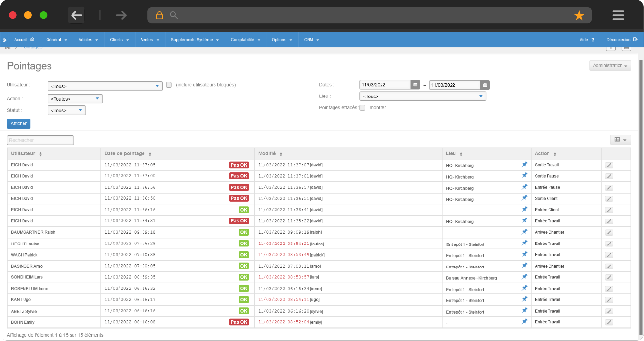Screen dimensions: 644x341
Task: Open the Lieu dropdown selector
Action: 423,97
